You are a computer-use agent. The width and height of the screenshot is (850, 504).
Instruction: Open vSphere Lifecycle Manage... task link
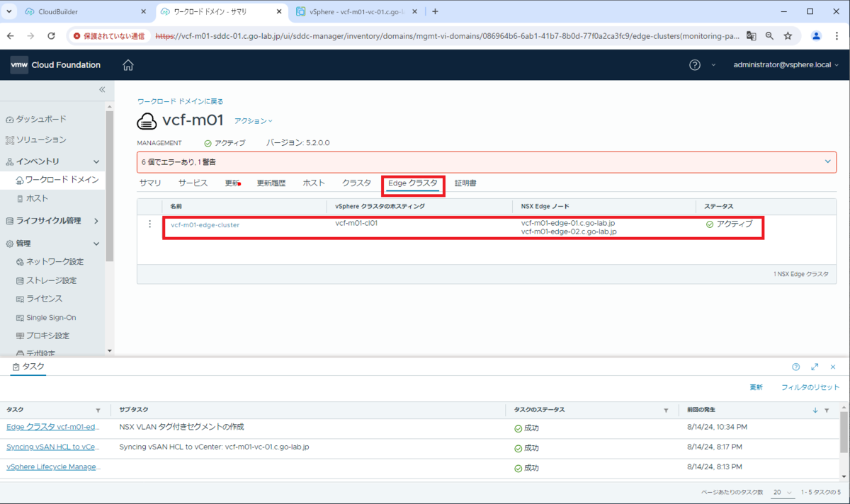point(53,467)
